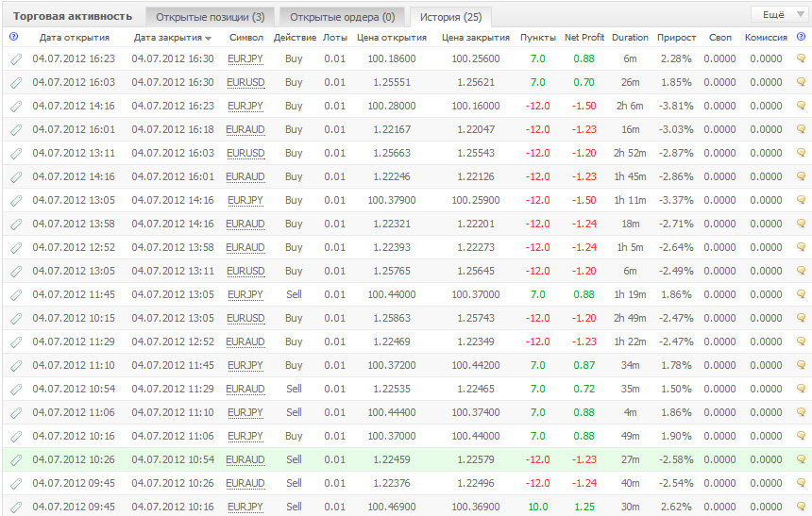Viewport: 812px width, 516px height.
Task: Click open price 1.22393
Action: (x=392, y=247)
